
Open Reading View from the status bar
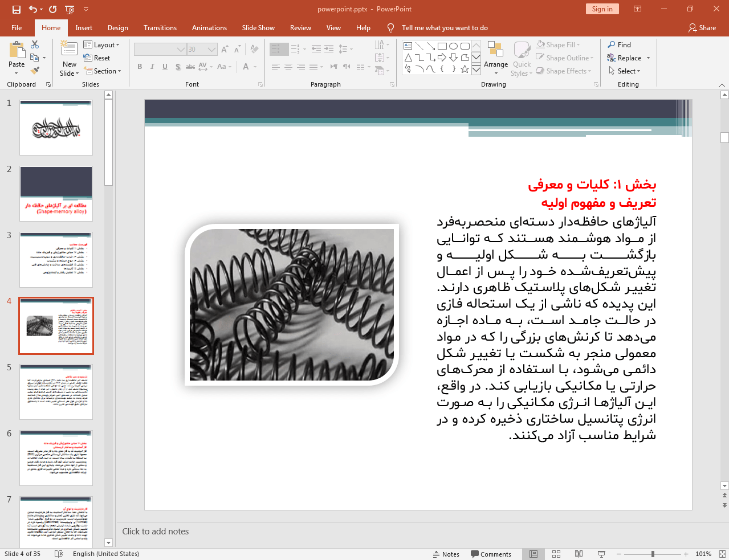coord(579,554)
